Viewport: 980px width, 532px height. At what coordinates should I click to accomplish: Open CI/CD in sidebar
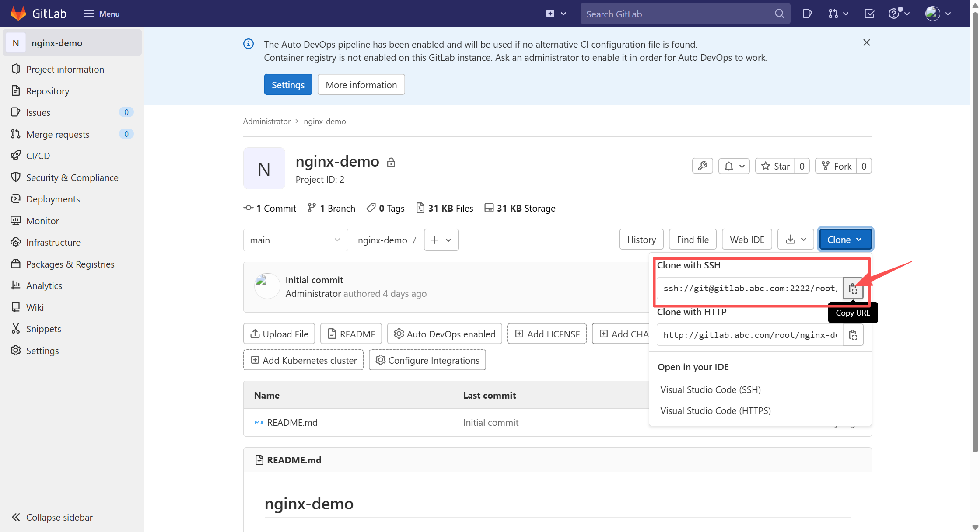(x=38, y=156)
